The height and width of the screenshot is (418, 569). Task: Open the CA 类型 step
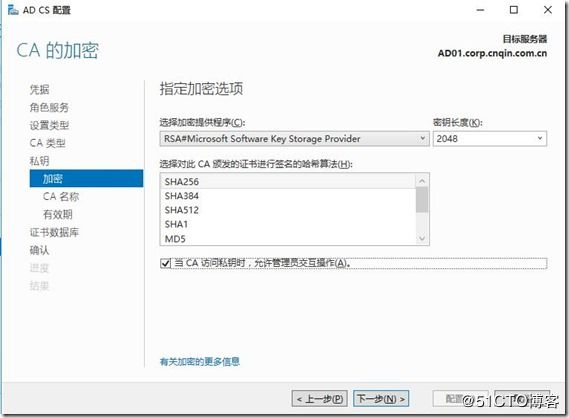click(47, 143)
